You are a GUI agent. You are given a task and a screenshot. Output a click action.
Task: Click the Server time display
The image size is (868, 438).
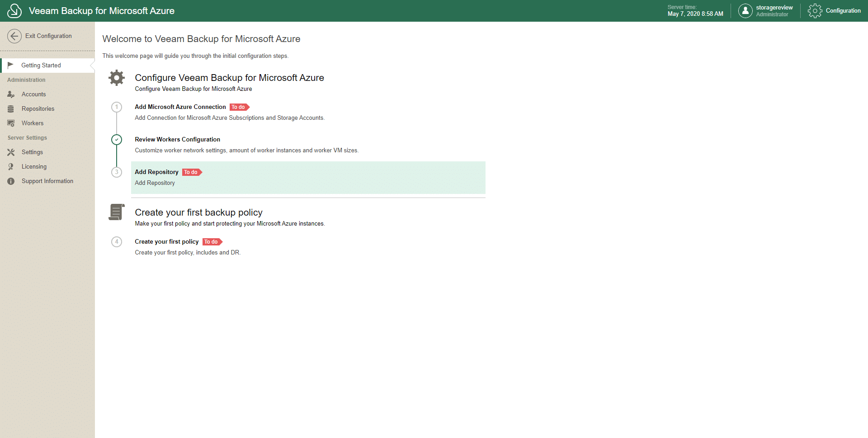tap(695, 10)
